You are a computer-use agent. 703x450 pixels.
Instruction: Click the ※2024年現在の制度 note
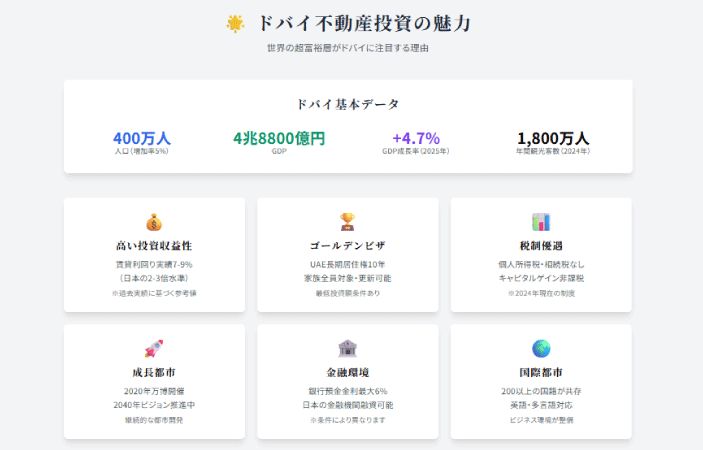541,293
